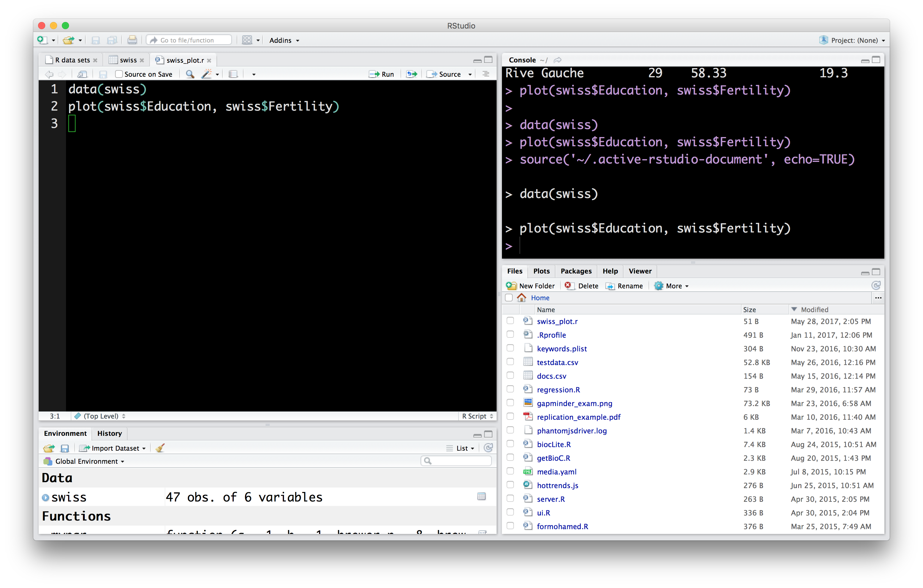Click the document outline icon in editor
The image size is (923, 588).
(486, 74)
